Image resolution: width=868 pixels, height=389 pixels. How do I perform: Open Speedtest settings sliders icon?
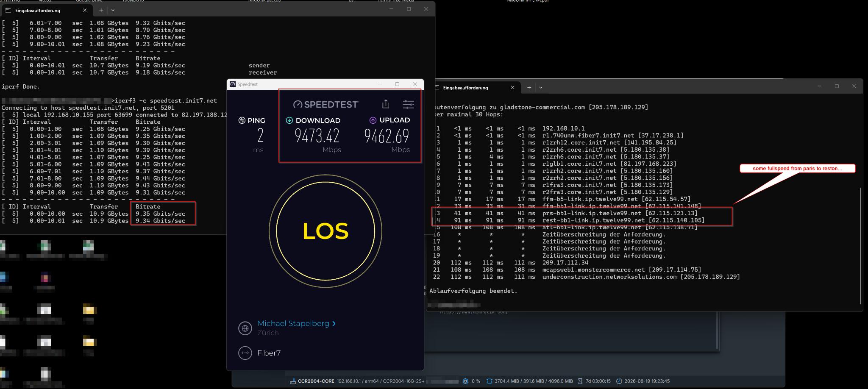(408, 104)
